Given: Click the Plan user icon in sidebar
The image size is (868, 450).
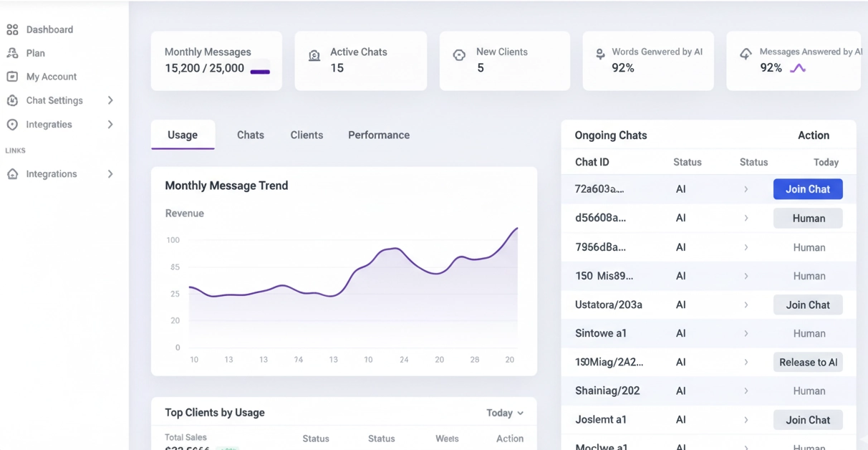Looking at the screenshot, I should point(12,53).
